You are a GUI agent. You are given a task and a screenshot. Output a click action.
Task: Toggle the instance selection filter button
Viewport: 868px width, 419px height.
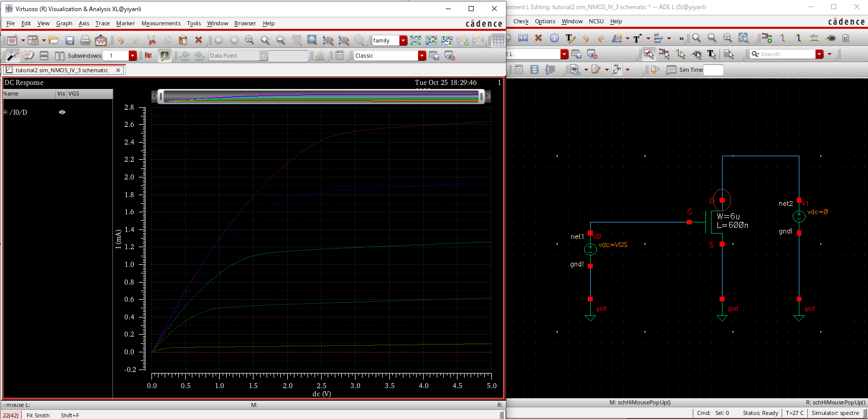(664, 54)
